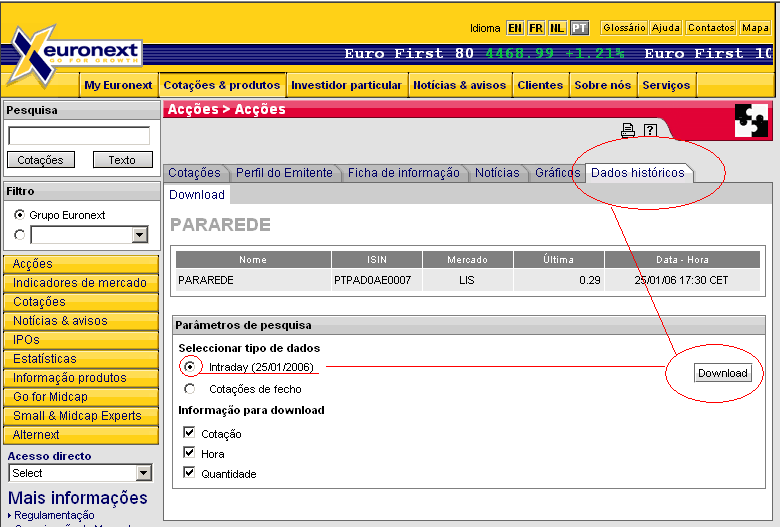Click the Texto search button
The height and width of the screenshot is (527, 780).
pos(122,160)
